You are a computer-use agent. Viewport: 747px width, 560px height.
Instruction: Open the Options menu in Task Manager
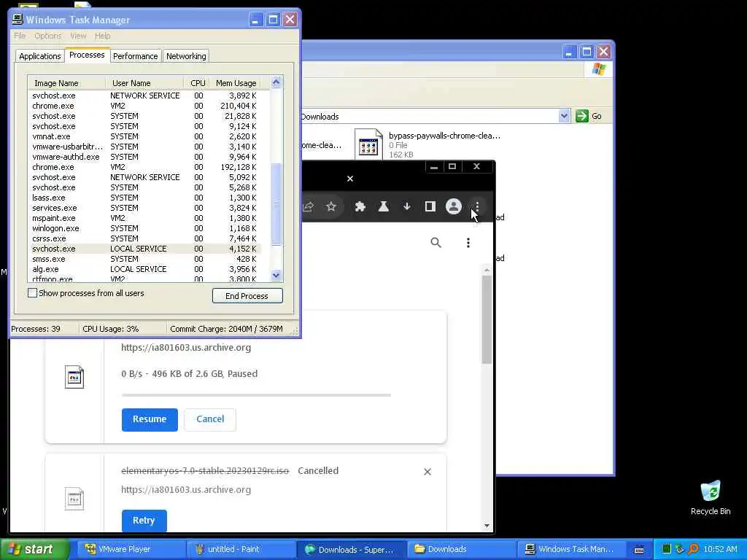coord(47,36)
